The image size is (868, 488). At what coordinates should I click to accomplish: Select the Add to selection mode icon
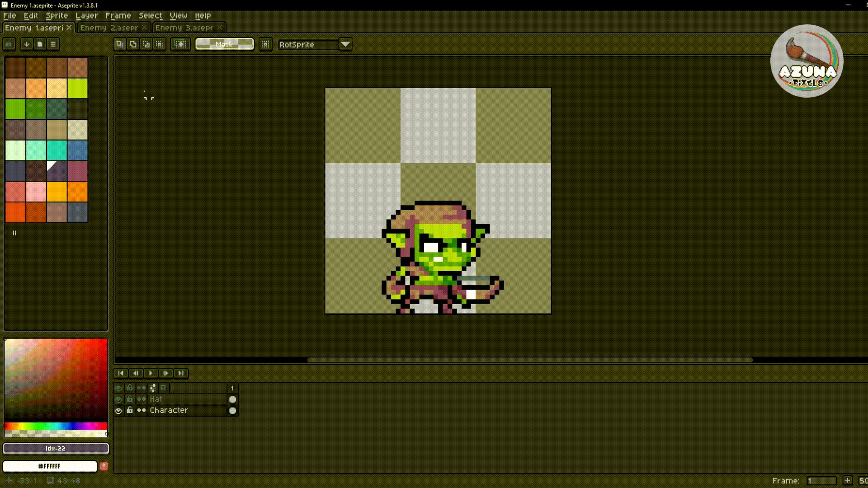click(133, 44)
